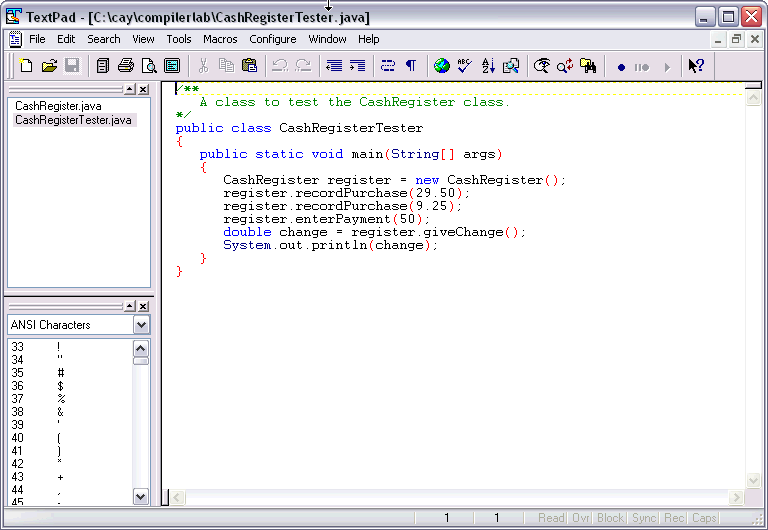
Task: Restore the inner document window
Action: coord(736,40)
